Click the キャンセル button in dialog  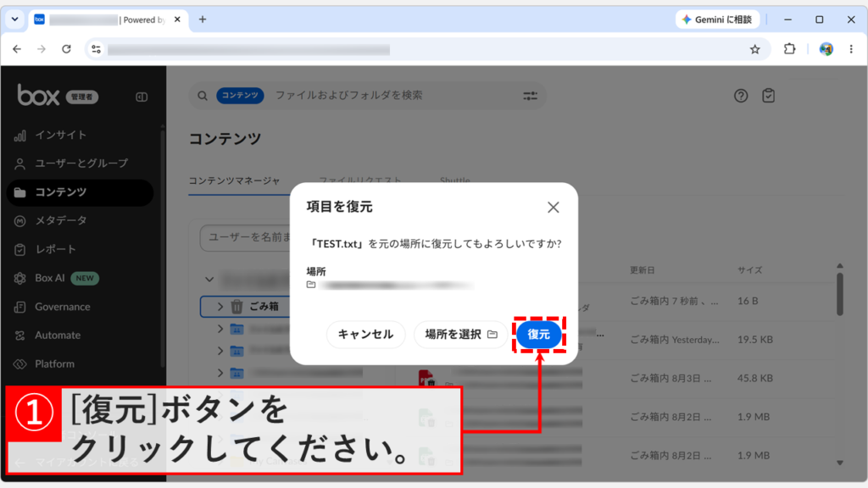[x=365, y=334]
